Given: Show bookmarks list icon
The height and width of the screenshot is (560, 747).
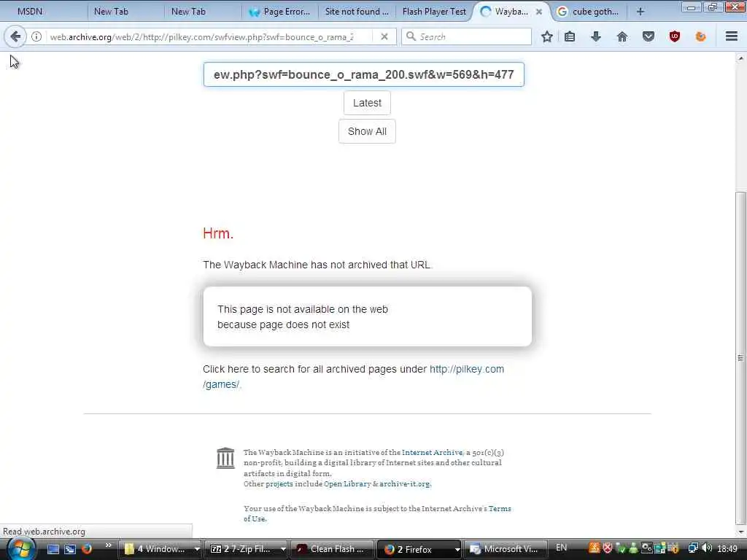Looking at the screenshot, I should [570, 36].
